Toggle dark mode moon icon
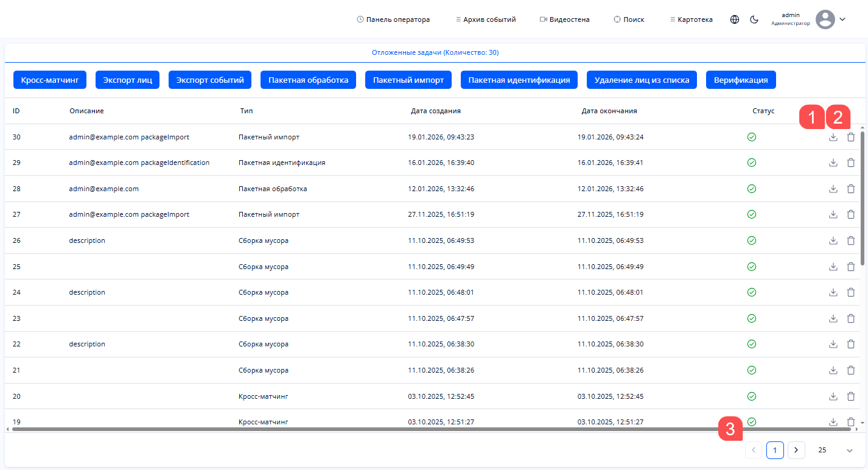The height and width of the screenshot is (470, 868). click(x=754, y=19)
